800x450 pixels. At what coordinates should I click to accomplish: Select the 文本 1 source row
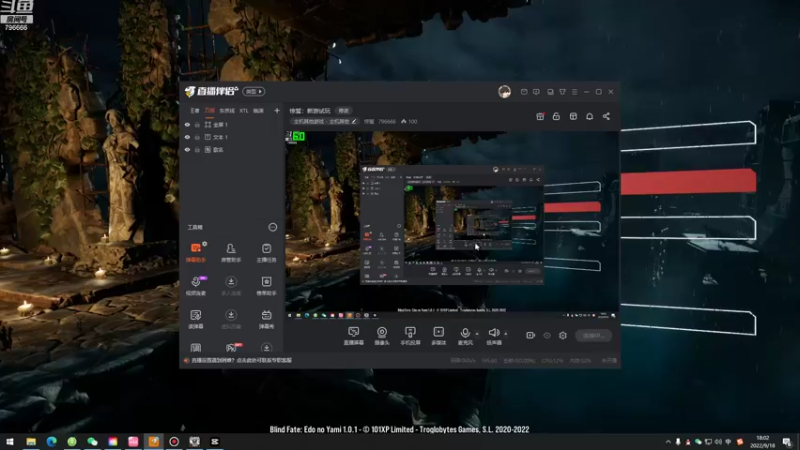tap(232, 137)
